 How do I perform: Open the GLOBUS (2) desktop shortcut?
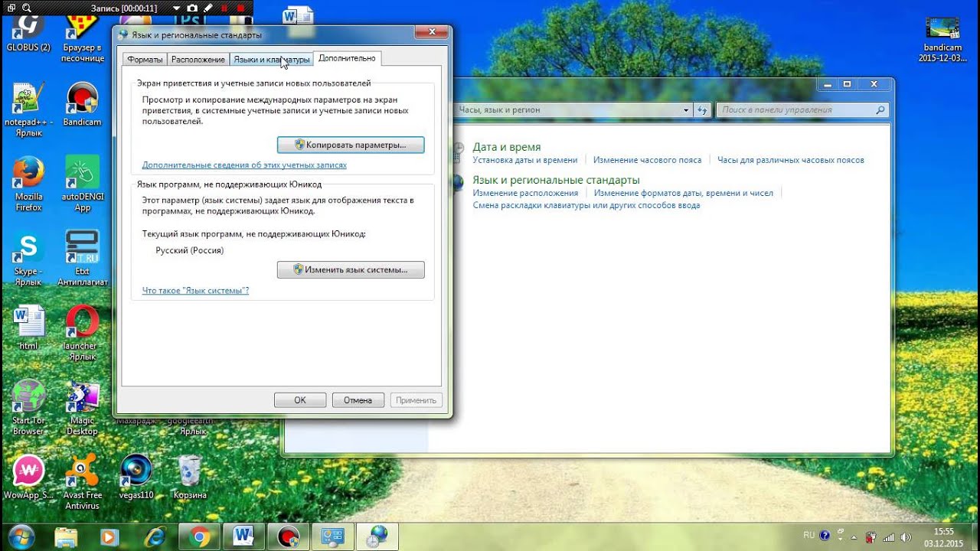(x=28, y=32)
